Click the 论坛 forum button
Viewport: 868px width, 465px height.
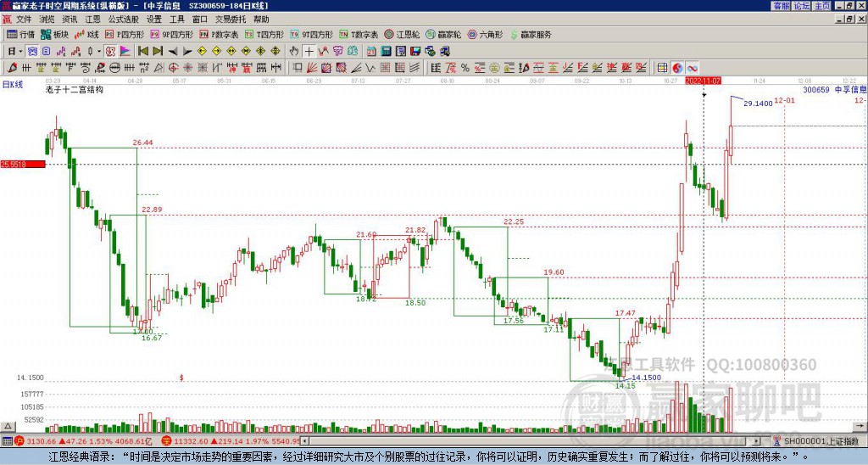coord(801,6)
